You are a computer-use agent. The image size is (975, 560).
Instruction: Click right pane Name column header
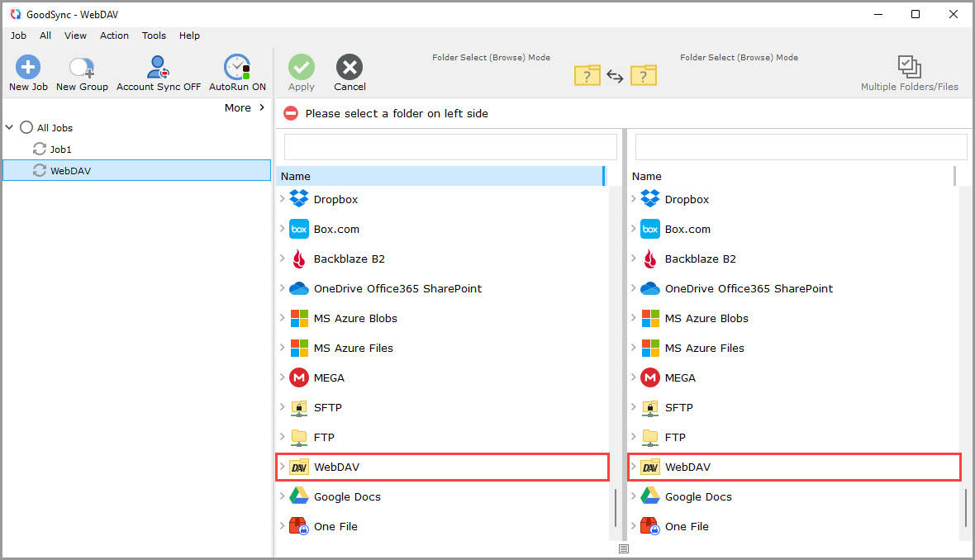(791, 176)
